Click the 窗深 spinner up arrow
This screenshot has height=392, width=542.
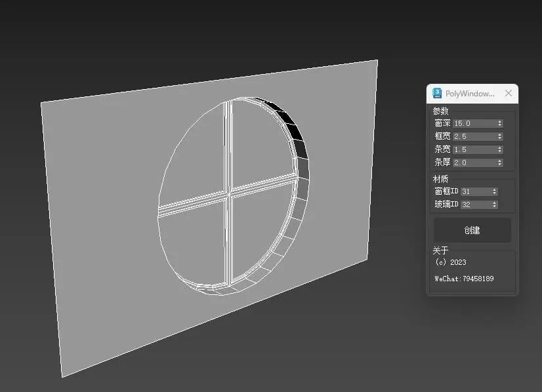pos(499,121)
